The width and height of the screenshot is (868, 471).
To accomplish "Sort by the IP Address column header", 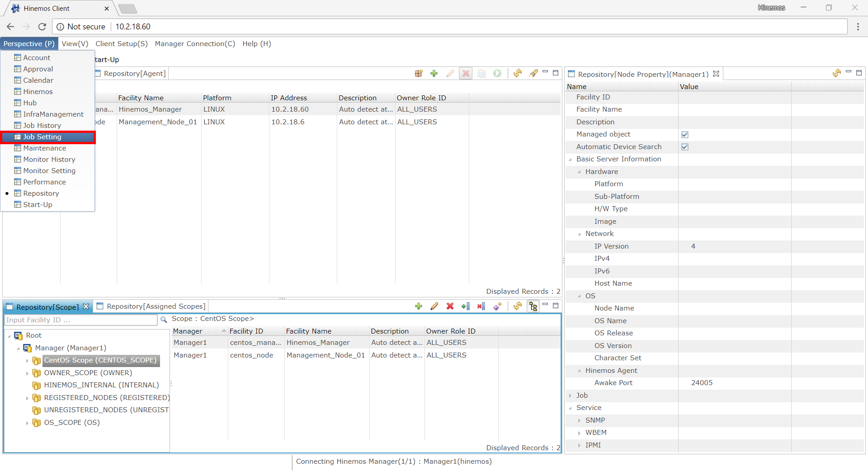I will [303, 98].
